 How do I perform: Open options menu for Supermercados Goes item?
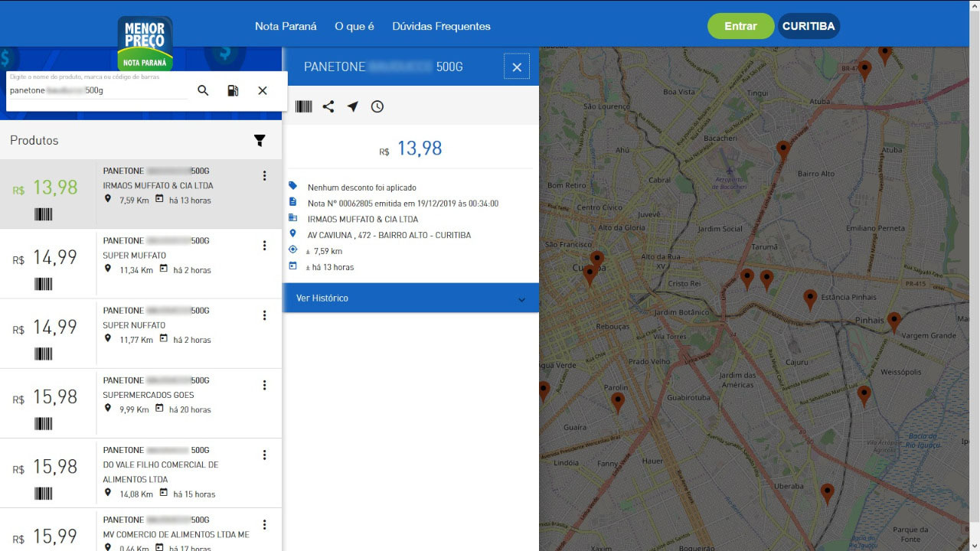[265, 385]
